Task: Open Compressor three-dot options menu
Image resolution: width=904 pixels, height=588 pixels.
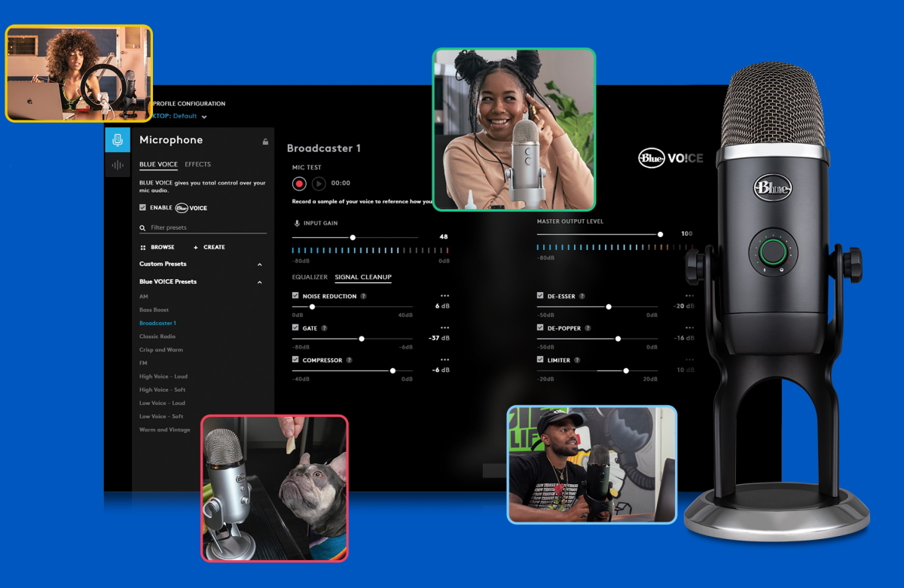Action: pyautogui.click(x=444, y=360)
